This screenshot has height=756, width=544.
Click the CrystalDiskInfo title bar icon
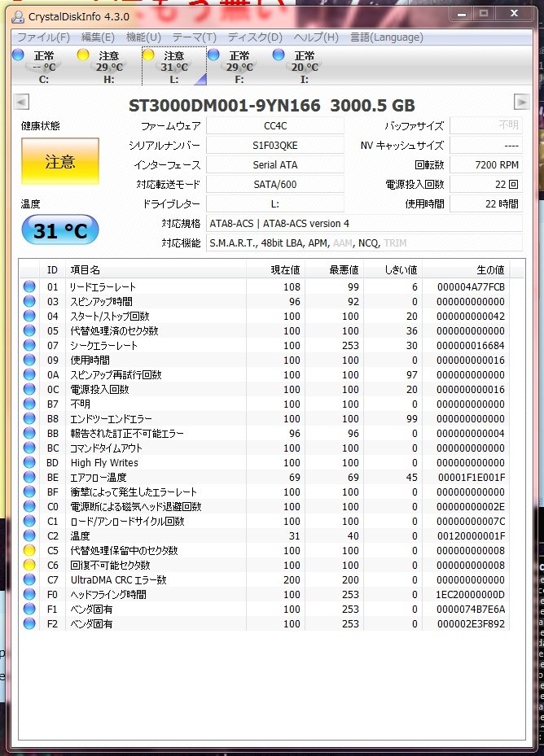tap(18, 17)
